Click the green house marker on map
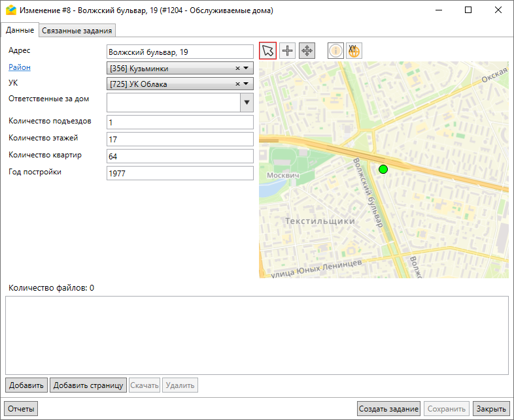514x420 pixels. (x=383, y=169)
